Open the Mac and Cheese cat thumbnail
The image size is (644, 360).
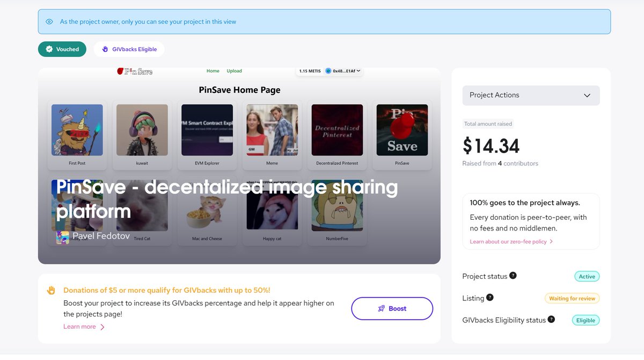(x=207, y=205)
